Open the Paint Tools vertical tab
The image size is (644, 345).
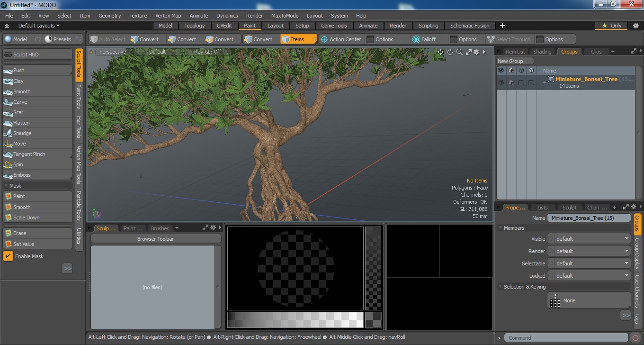click(x=79, y=97)
